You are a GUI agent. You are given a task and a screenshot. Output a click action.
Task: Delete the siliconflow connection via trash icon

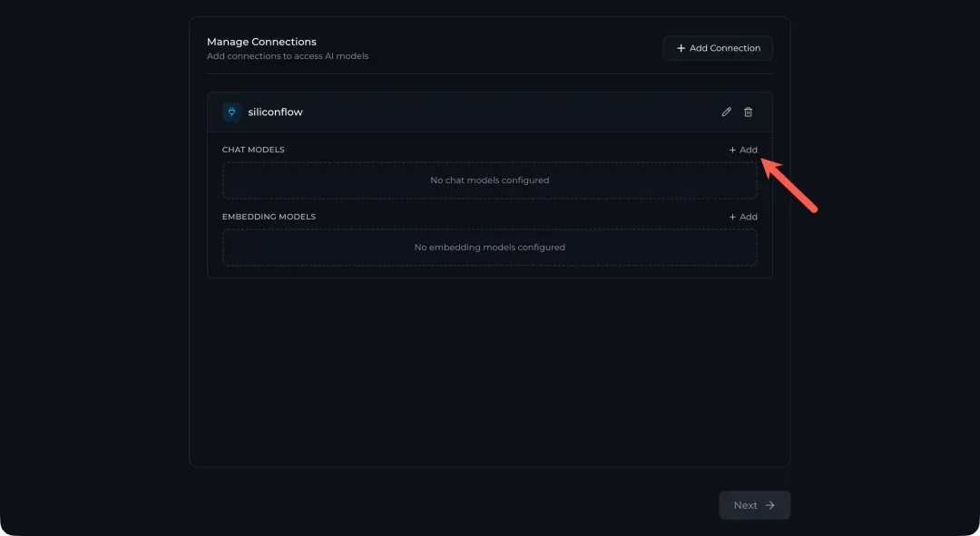(749, 112)
